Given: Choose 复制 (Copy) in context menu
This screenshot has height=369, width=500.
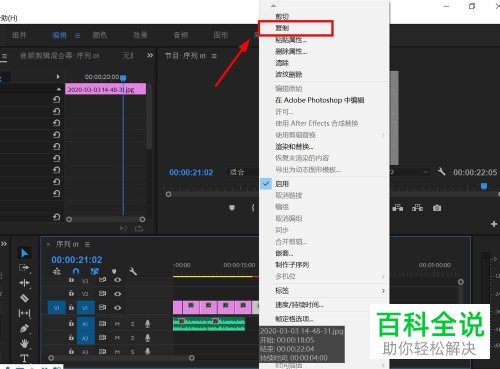Looking at the screenshot, I should point(282,28).
